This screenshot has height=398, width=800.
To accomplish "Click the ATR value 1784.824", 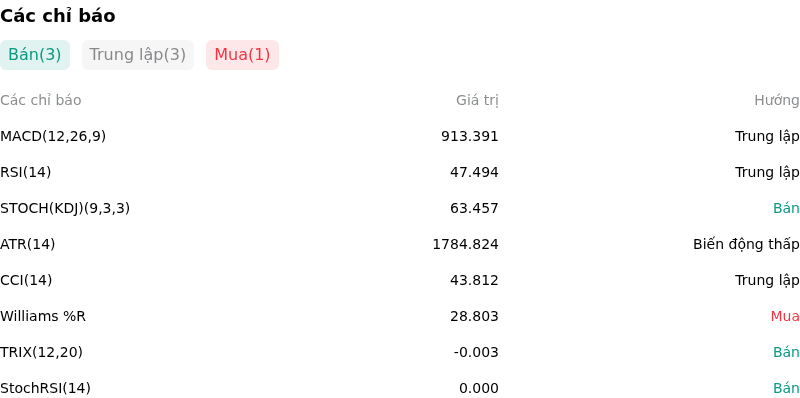I will 465,244.
